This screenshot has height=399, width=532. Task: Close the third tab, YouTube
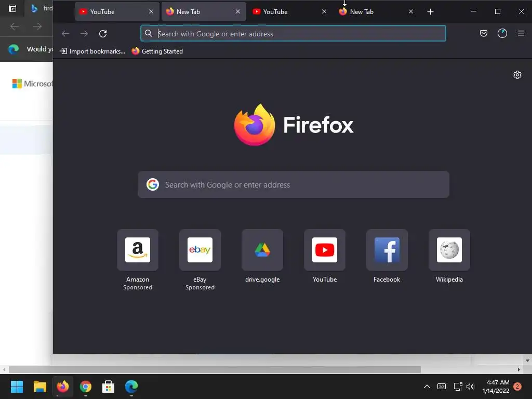[x=324, y=12]
